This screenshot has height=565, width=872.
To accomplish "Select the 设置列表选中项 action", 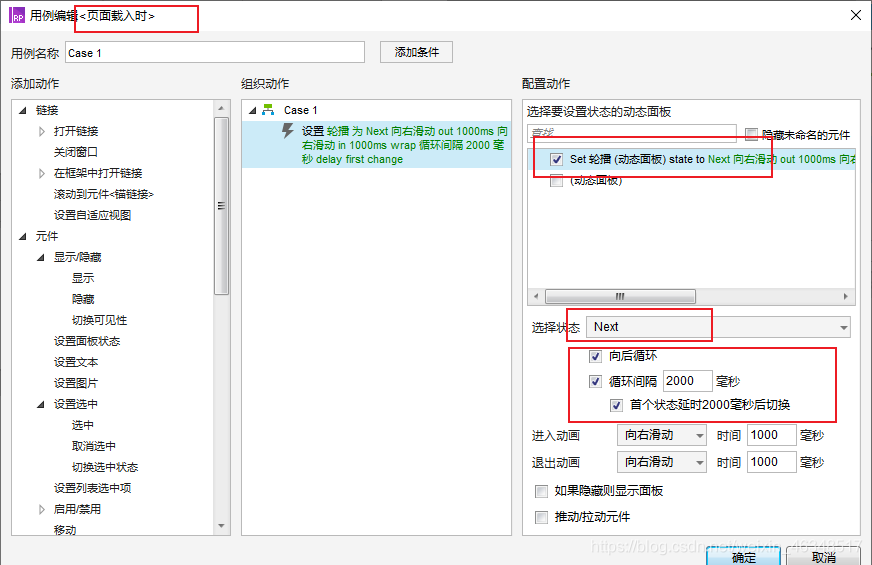I will click(92, 488).
